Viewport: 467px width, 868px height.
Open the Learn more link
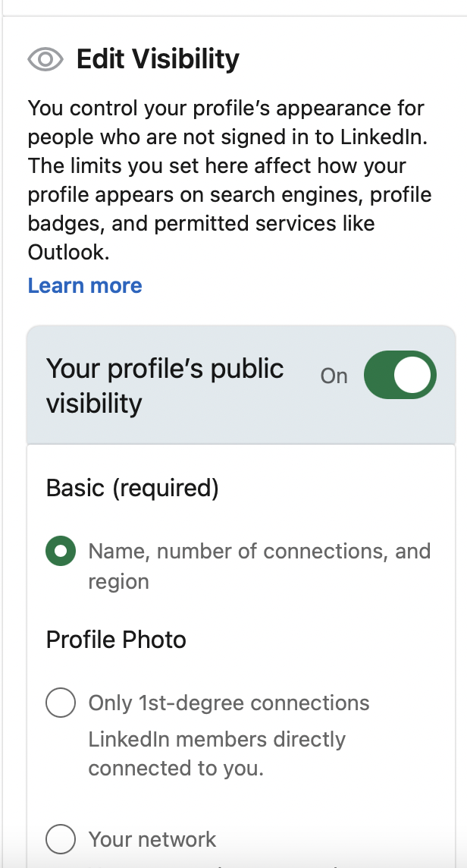85,285
